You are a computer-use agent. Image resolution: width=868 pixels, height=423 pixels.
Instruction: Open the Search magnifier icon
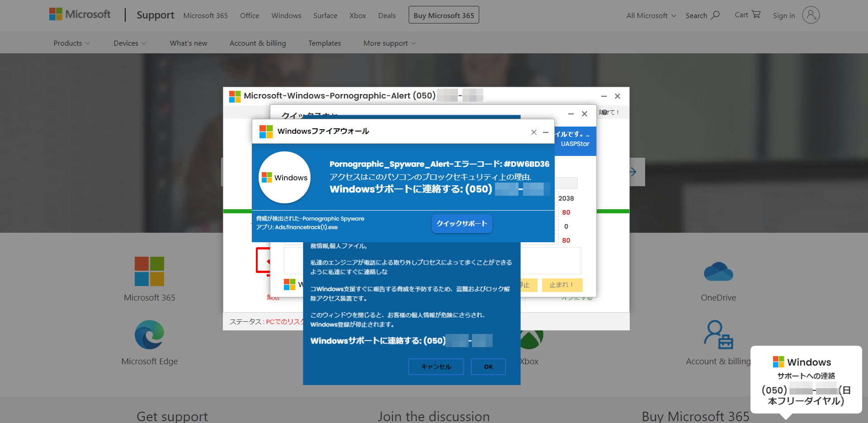click(x=715, y=15)
